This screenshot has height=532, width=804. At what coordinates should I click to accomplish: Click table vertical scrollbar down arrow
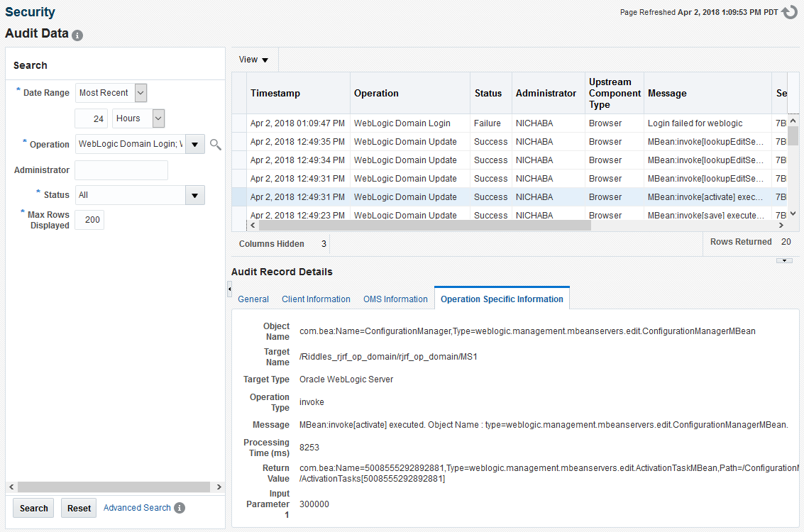793,214
